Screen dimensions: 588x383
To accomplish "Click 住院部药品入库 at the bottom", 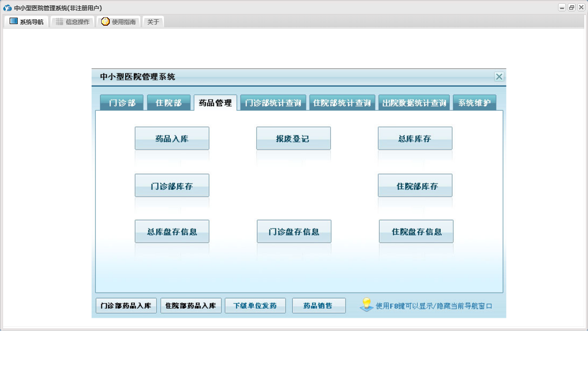I will tap(191, 305).
